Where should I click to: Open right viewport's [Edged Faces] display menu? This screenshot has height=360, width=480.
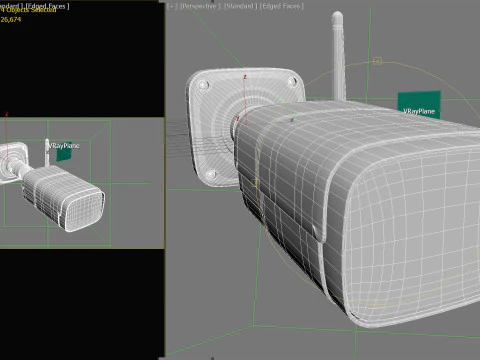[281, 6]
